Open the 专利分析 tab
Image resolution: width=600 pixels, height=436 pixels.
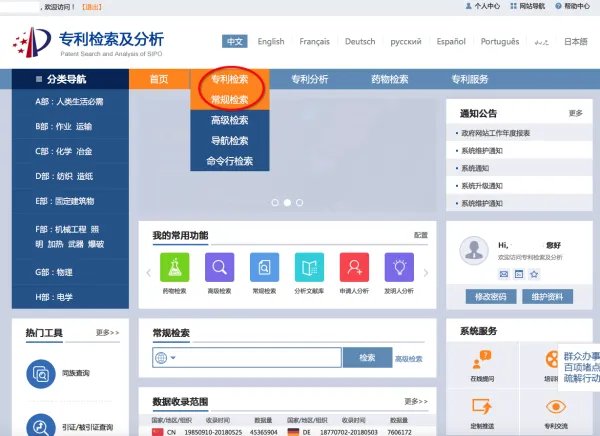pyautogui.click(x=310, y=79)
